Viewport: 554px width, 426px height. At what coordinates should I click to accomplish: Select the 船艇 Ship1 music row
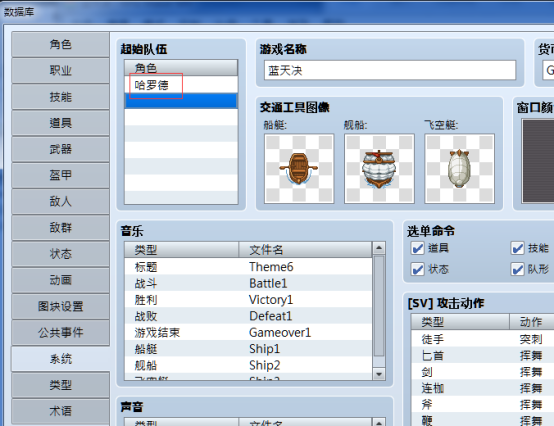(x=248, y=349)
